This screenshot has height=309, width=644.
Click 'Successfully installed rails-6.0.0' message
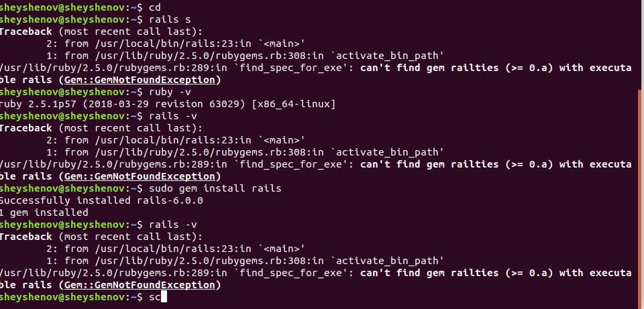tap(100, 200)
